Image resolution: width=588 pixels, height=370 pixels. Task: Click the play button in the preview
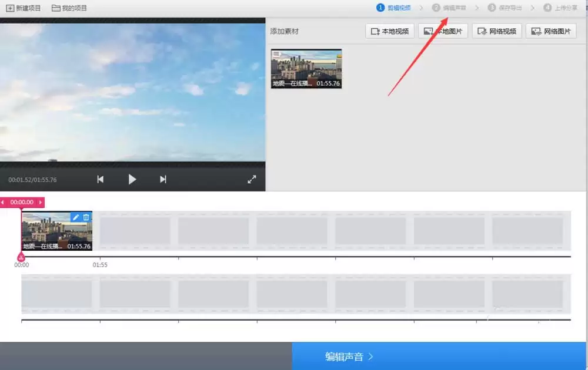(x=132, y=179)
